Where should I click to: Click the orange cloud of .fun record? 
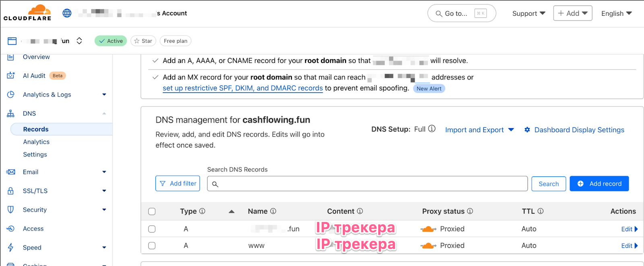(428, 229)
